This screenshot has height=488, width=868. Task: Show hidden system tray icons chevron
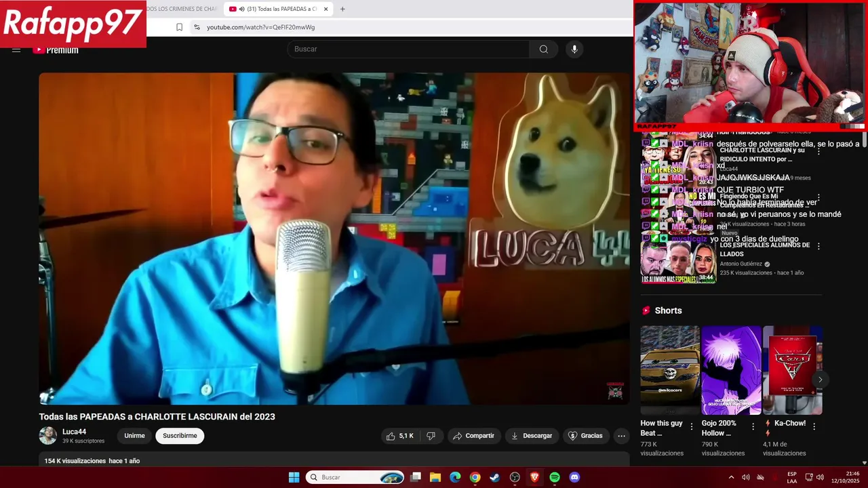(x=731, y=477)
